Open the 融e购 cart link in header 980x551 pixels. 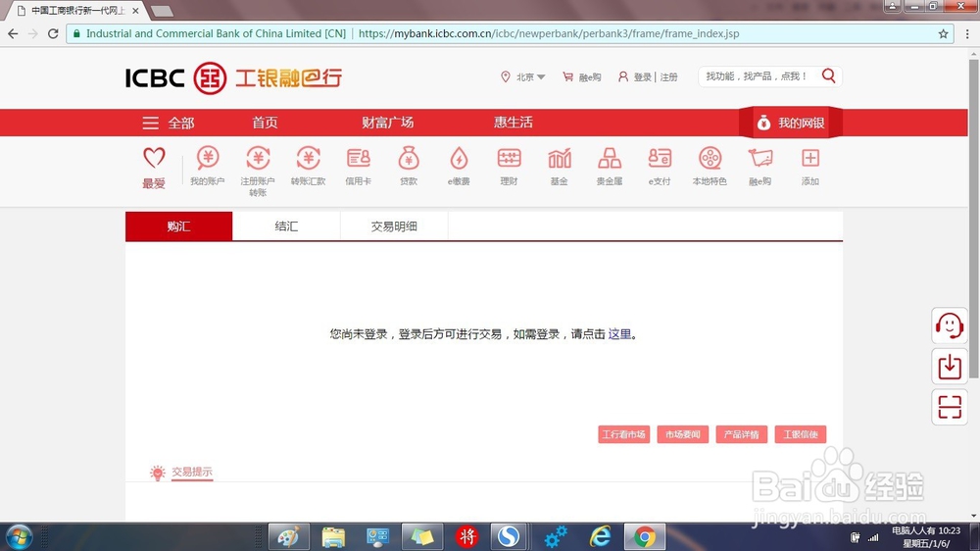tap(582, 76)
